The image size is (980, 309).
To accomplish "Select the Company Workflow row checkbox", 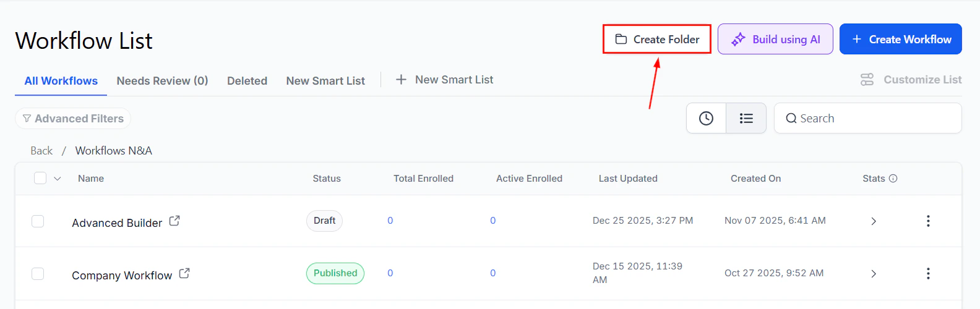I will point(38,274).
